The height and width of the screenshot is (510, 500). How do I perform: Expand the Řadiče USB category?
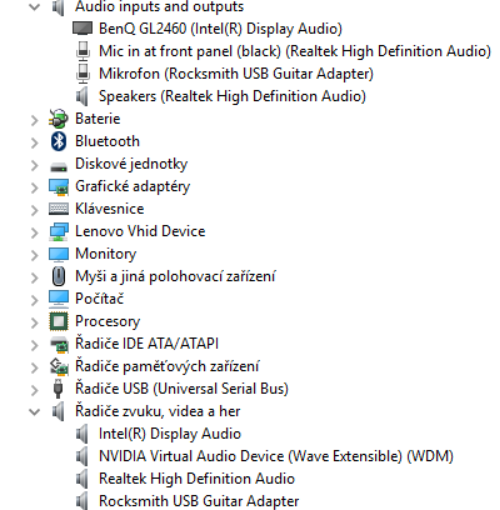pyautogui.click(x=34, y=390)
